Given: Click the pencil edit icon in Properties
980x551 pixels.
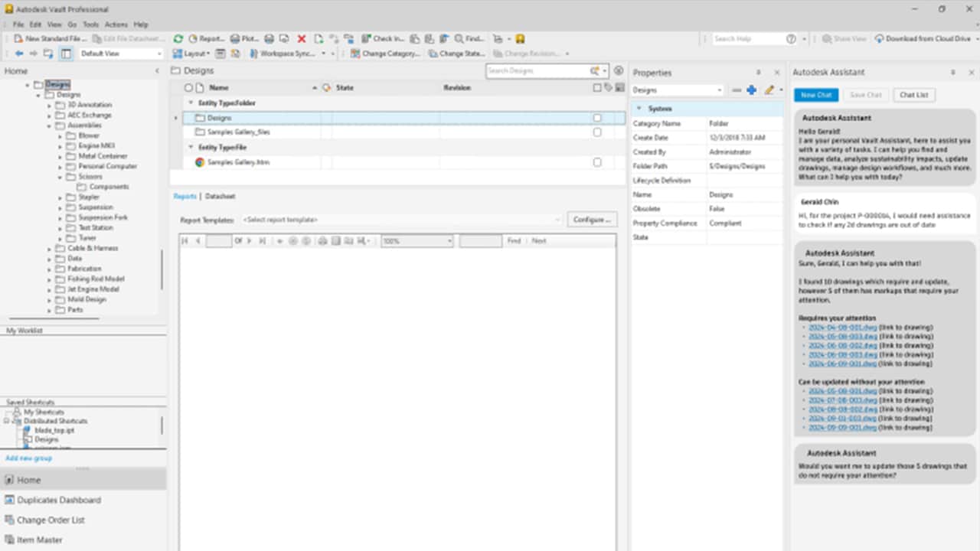Looking at the screenshot, I should click(769, 90).
